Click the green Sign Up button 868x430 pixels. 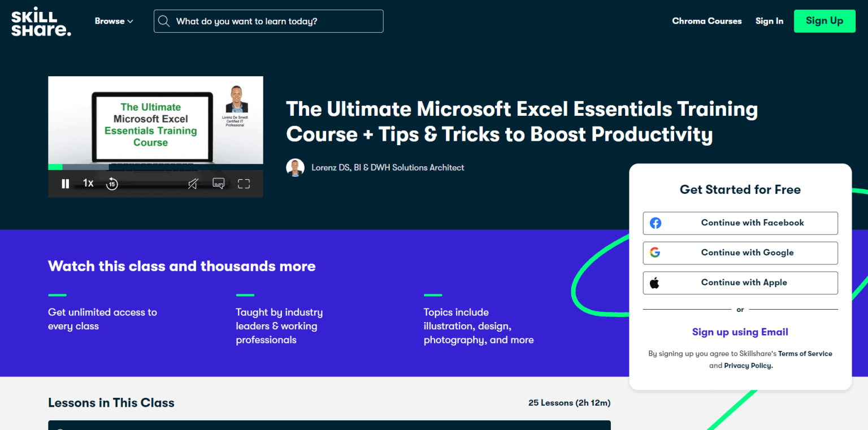coord(824,21)
